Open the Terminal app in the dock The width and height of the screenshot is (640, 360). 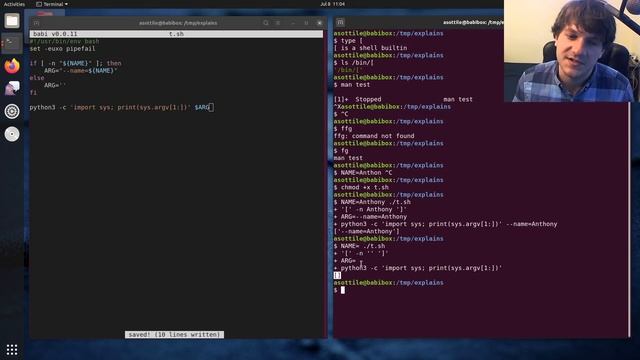[12, 43]
